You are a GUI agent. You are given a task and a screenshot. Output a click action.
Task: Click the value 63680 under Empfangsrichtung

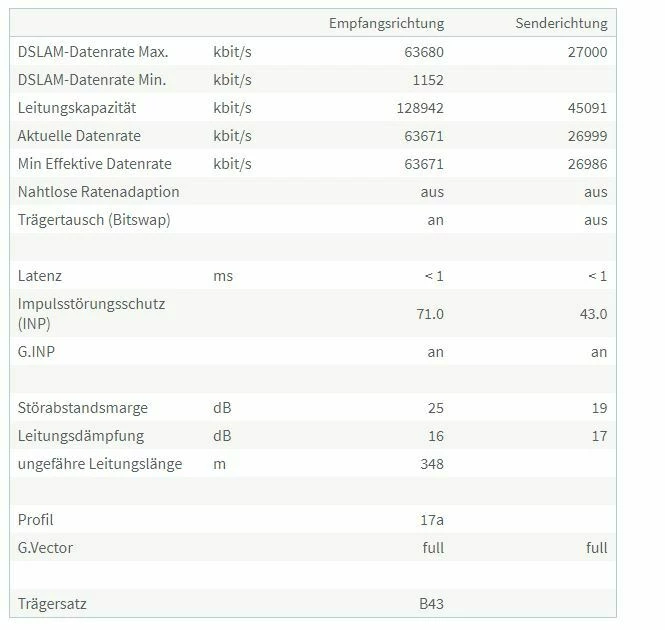click(x=424, y=52)
